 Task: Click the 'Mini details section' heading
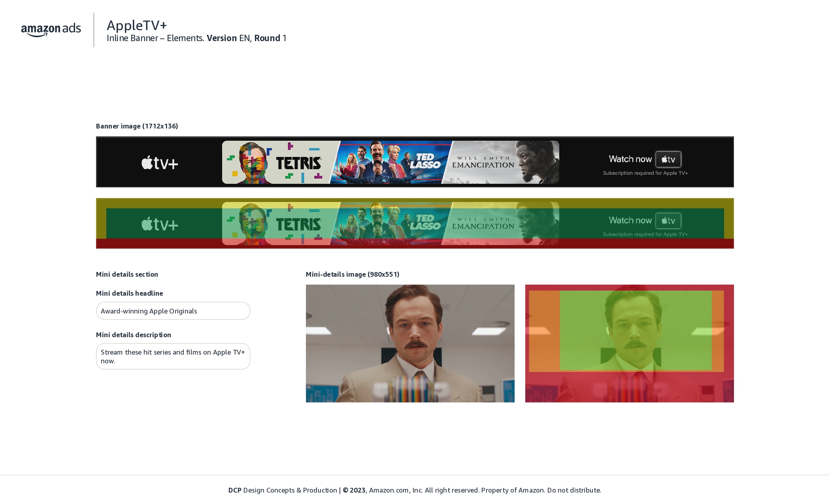[x=127, y=274]
